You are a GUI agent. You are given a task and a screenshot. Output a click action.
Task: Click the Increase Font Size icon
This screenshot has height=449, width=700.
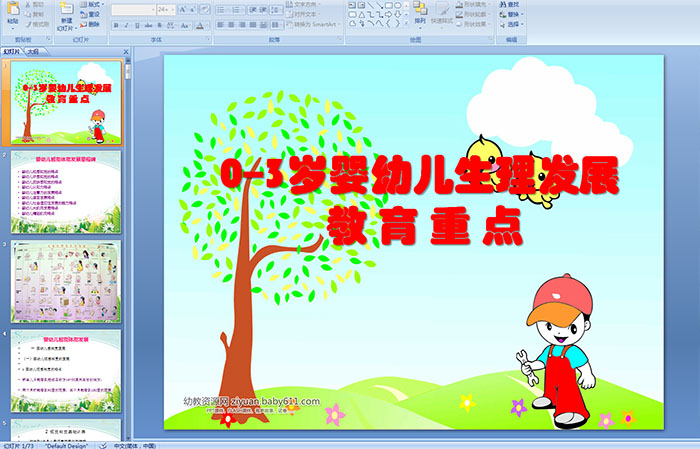coord(183,9)
